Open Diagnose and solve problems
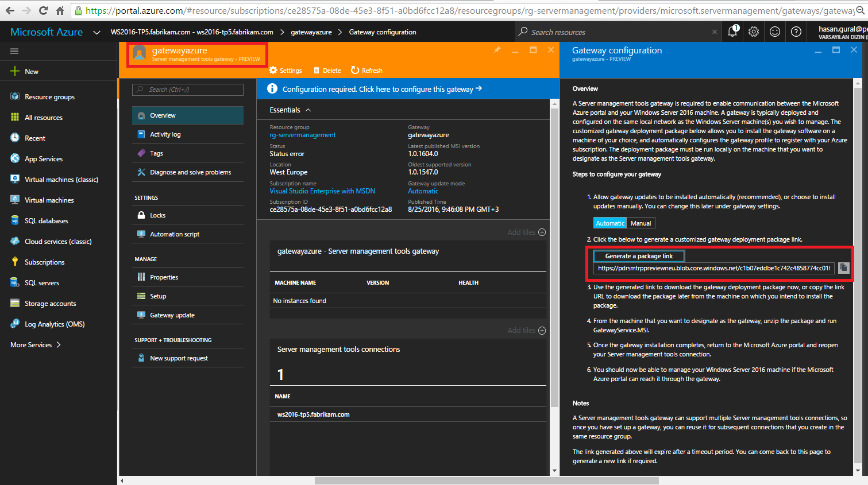This screenshot has width=868, height=485. tap(188, 172)
